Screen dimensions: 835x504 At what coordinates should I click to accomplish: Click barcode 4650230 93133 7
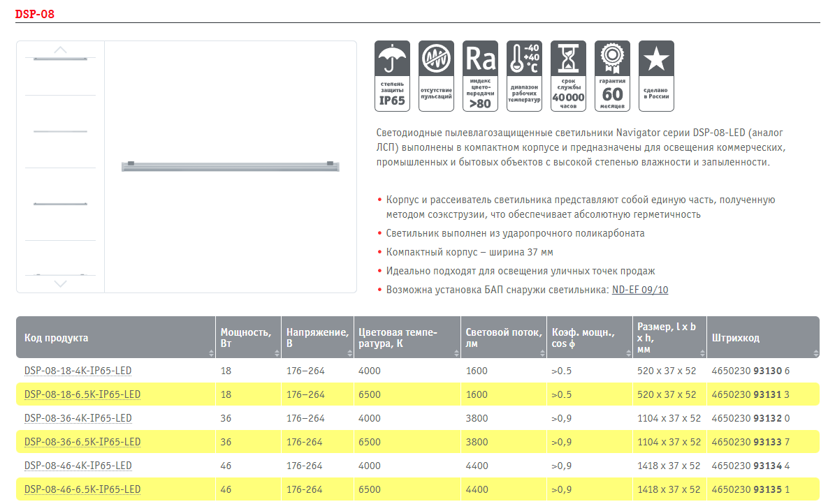(751, 443)
